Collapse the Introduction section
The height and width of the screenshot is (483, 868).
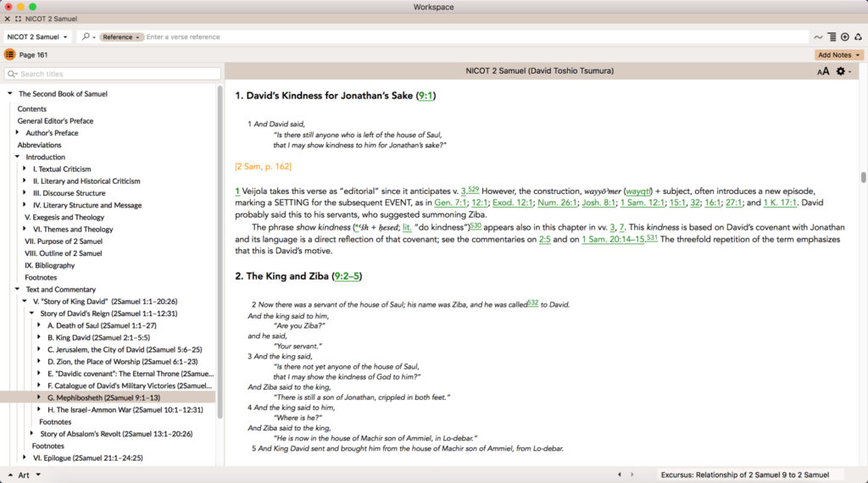pyautogui.click(x=17, y=157)
